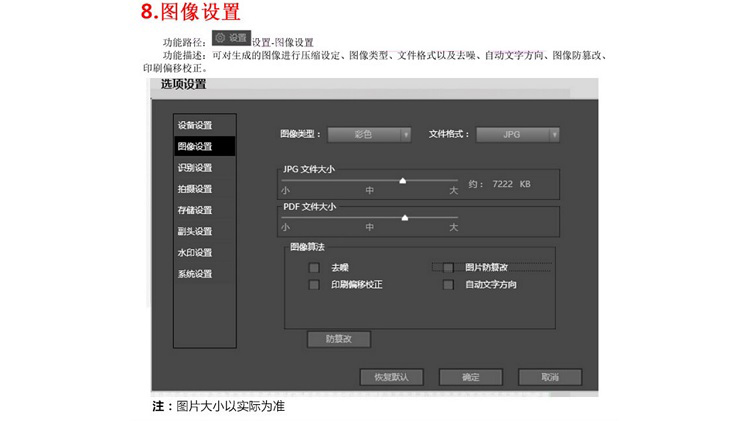The height and width of the screenshot is (421, 750).
Task: Click the 图像算法 group label
Action: pyautogui.click(x=307, y=247)
